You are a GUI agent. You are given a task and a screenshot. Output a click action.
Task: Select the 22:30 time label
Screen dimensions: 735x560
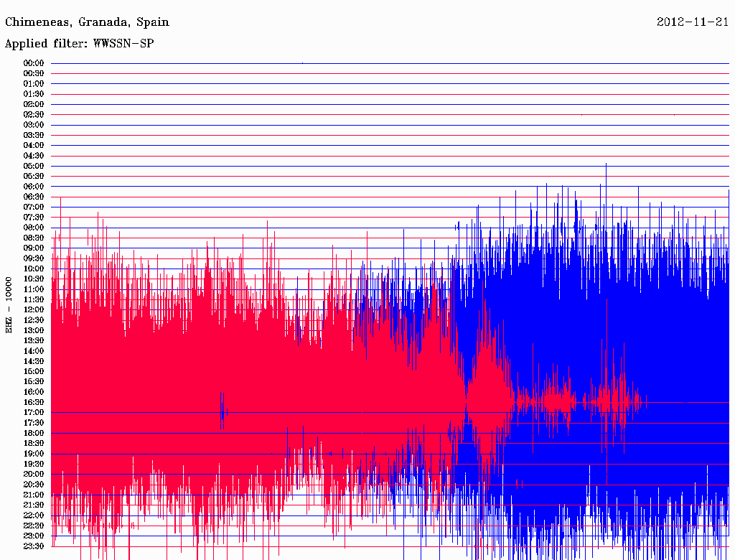pos(34,526)
